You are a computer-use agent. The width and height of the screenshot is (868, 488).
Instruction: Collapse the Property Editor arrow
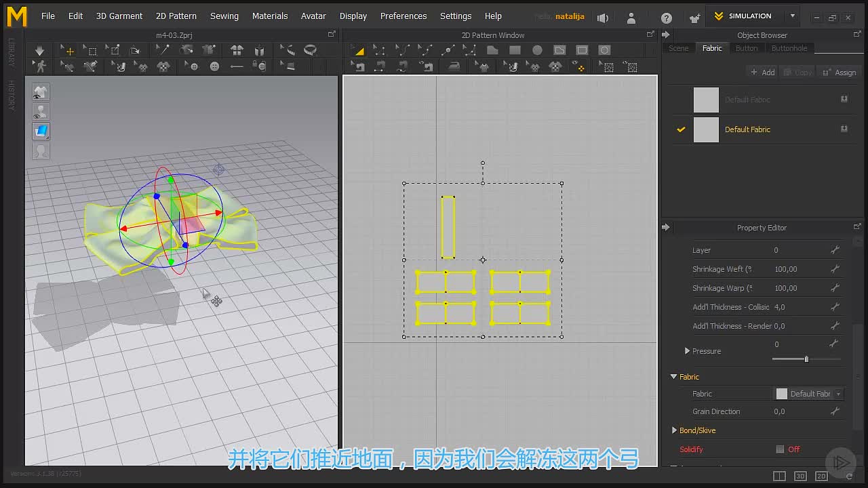coord(665,227)
